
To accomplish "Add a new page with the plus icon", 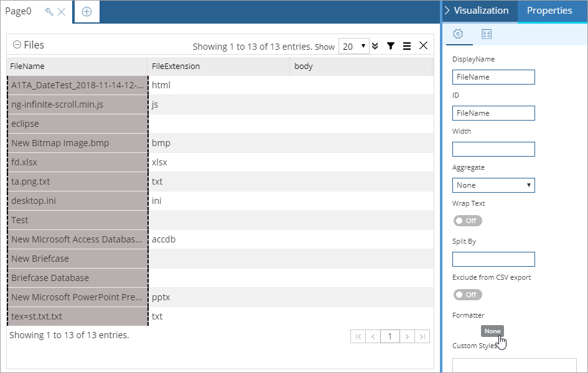I will (86, 11).
